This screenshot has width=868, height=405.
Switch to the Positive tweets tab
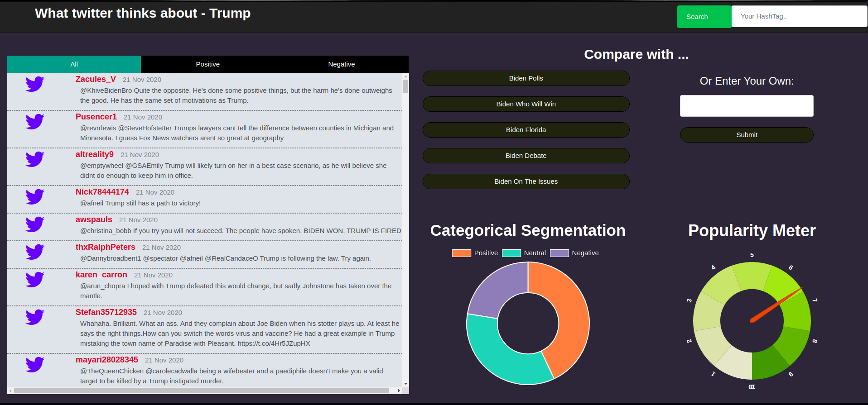tap(207, 64)
